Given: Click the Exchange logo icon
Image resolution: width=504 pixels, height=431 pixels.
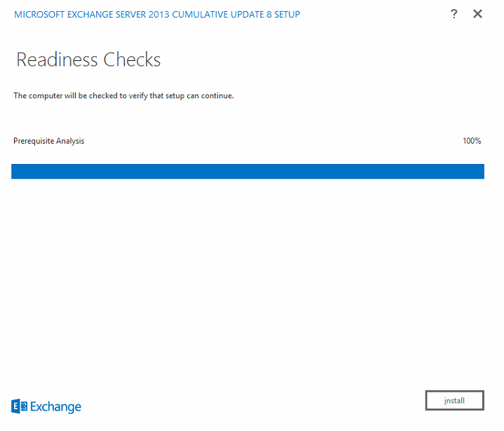Looking at the screenshot, I should [x=19, y=406].
